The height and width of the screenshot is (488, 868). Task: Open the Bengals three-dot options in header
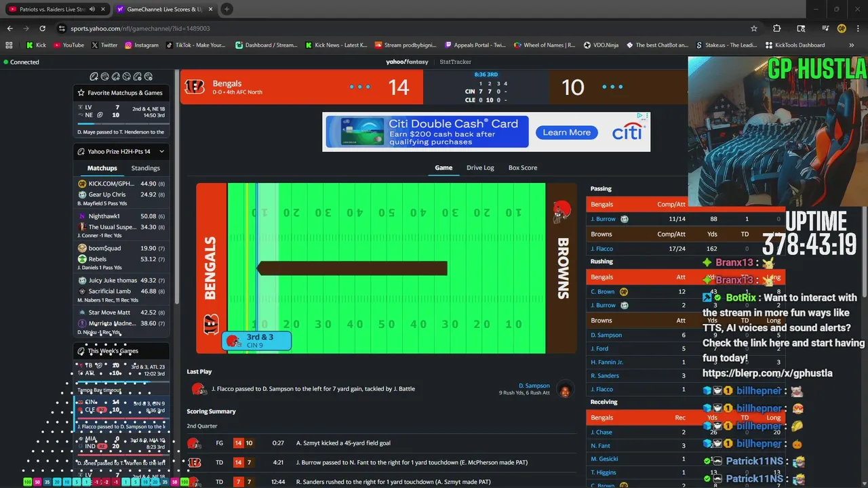click(x=360, y=87)
